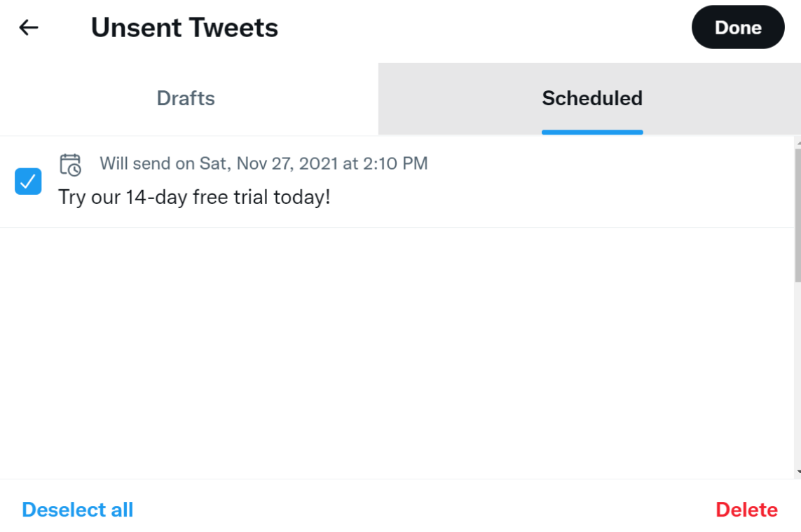Click the Unsent Tweets heading
Image resolution: width=801 pixels, height=532 pixels.
(184, 27)
